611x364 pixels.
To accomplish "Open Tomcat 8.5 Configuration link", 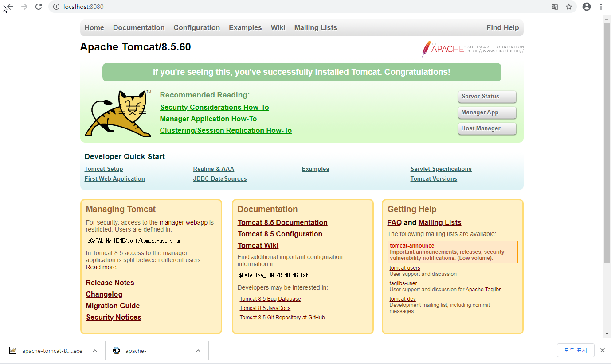I will [280, 234].
